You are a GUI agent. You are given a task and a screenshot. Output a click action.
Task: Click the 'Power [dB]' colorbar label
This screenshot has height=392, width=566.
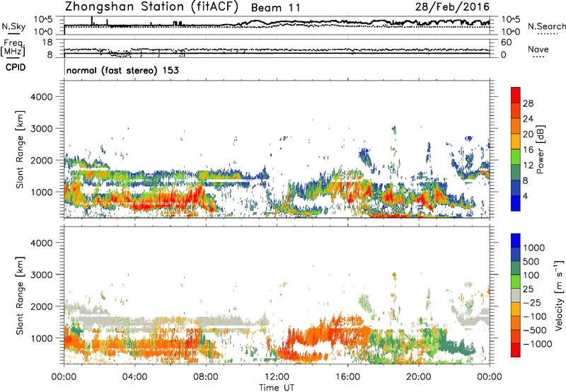[x=540, y=149]
